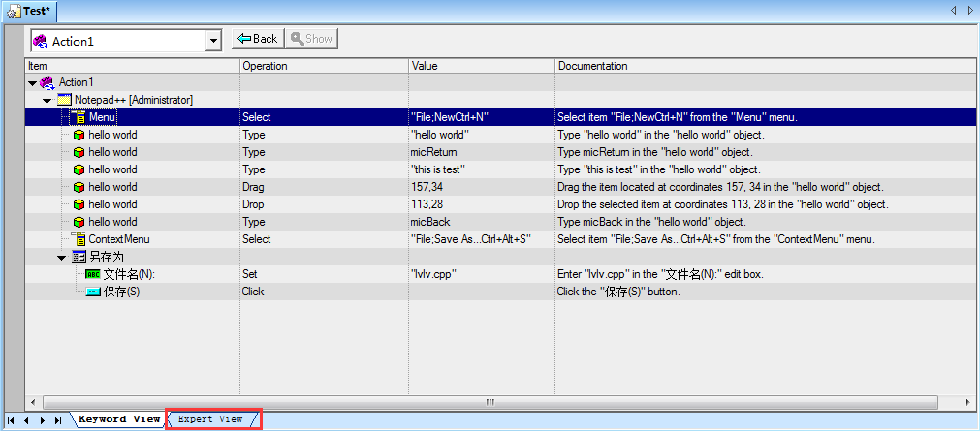Click the Test* tab document icon
980x431 pixels.
click(14, 12)
